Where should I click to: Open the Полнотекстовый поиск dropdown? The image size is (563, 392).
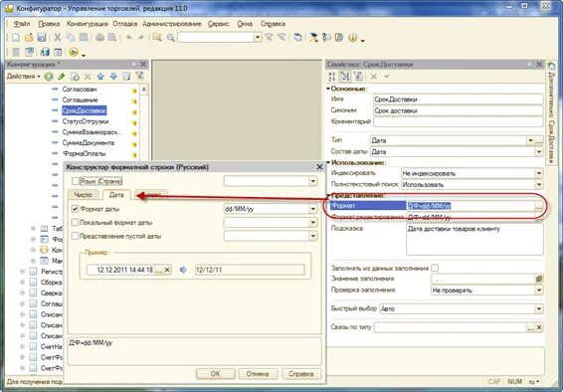pyautogui.click(x=539, y=184)
